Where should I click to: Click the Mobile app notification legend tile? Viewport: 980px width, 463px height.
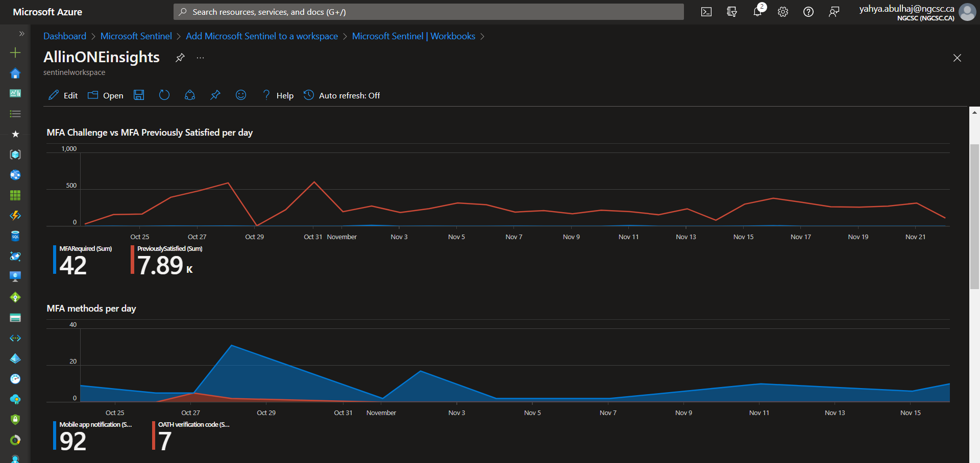[x=92, y=436]
